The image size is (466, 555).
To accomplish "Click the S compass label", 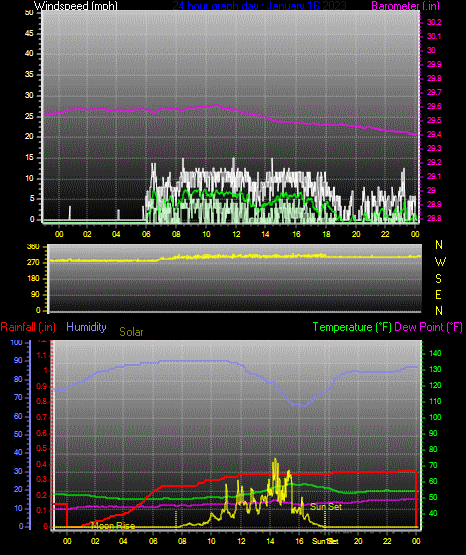I will click(438, 279).
